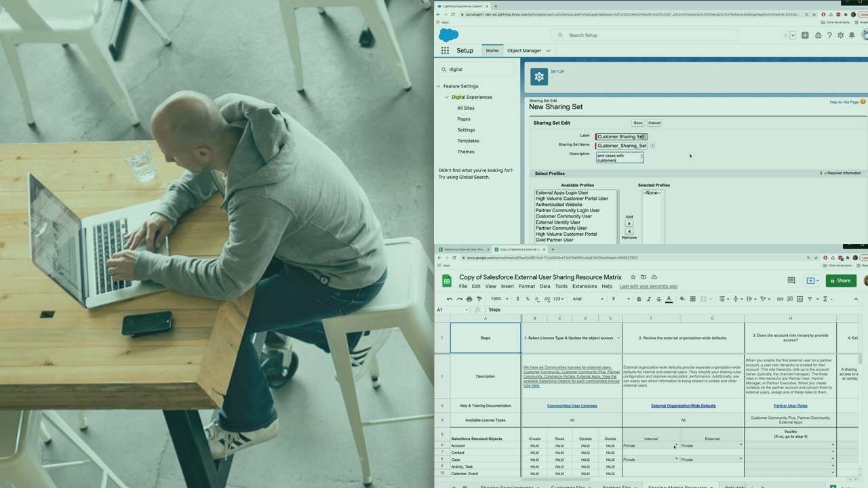Select the Home tab in Setup
The width and height of the screenshot is (868, 488).
coord(492,50)
